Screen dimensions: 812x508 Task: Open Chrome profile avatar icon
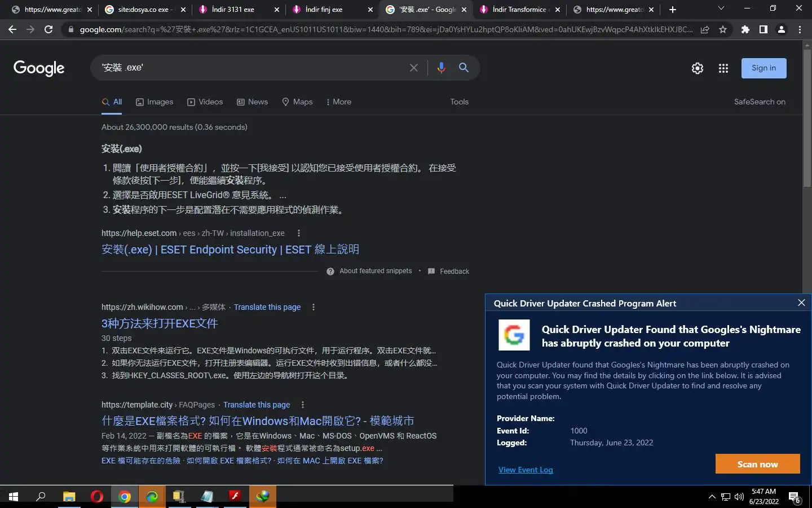click(x=782, y=29)
